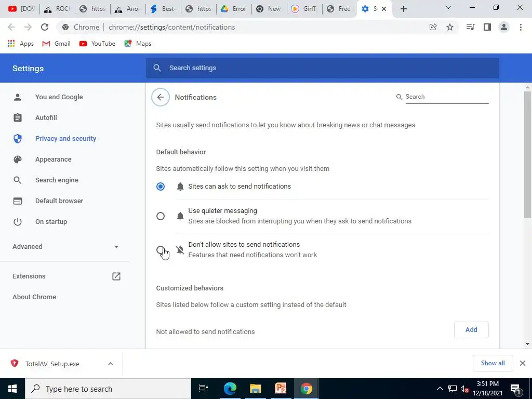Open the TotalAV_Setup.exe download
This screenshot has height=399, width=532.
(52, 364)
